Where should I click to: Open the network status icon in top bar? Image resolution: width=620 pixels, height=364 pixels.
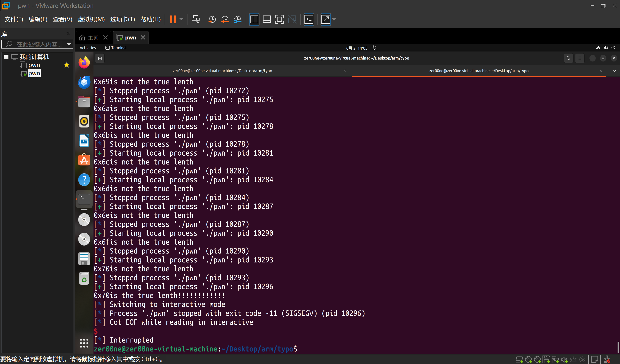(x=598, y=48)
